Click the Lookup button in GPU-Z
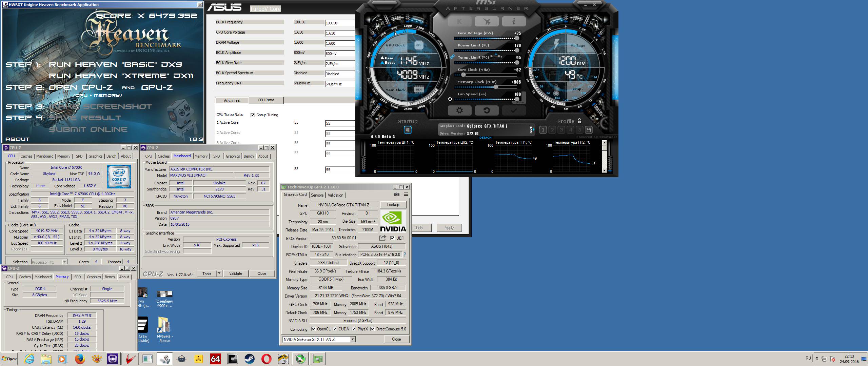This screenshot has width=868, height=366. click(x=393, y=205)
